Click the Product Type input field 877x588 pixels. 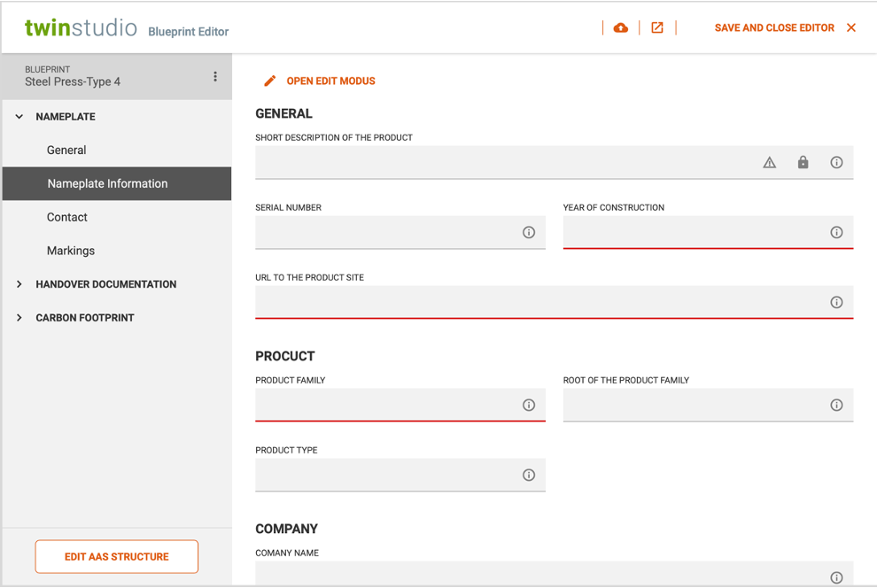coord(386,475)
